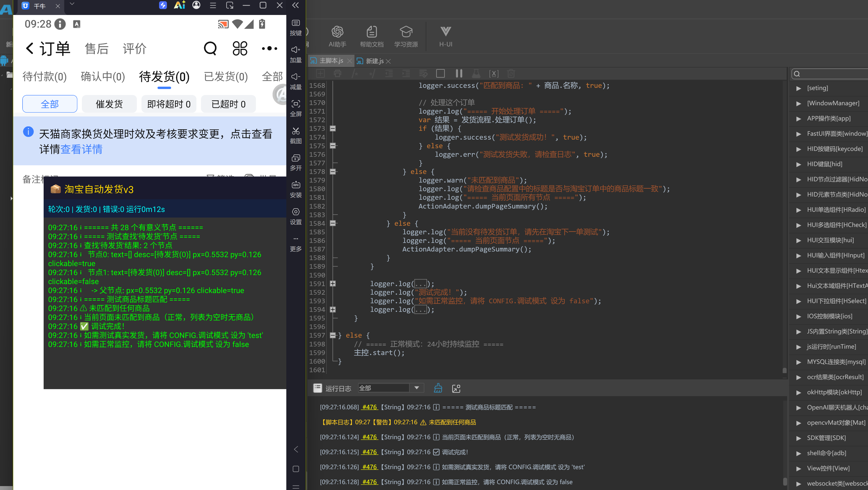
Task: Expand the APP操作类[app] tree node
Action: coord(798,119)
